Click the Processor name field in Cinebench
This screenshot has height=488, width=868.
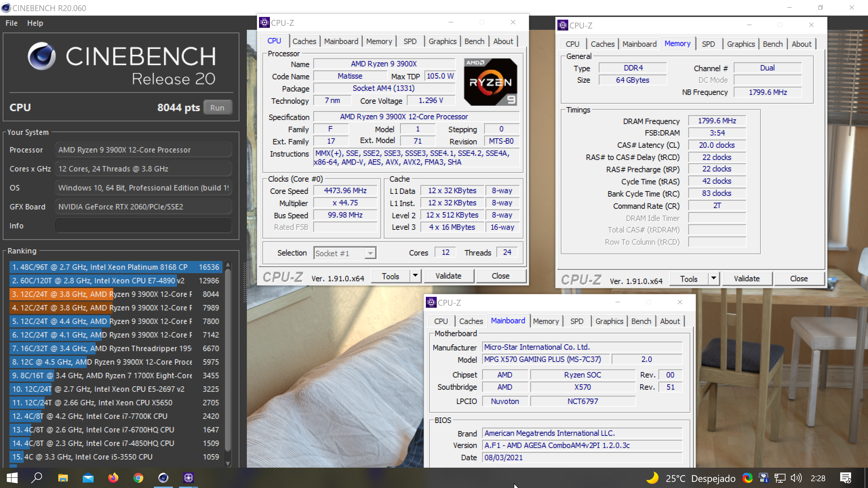(x=143, y=150)
